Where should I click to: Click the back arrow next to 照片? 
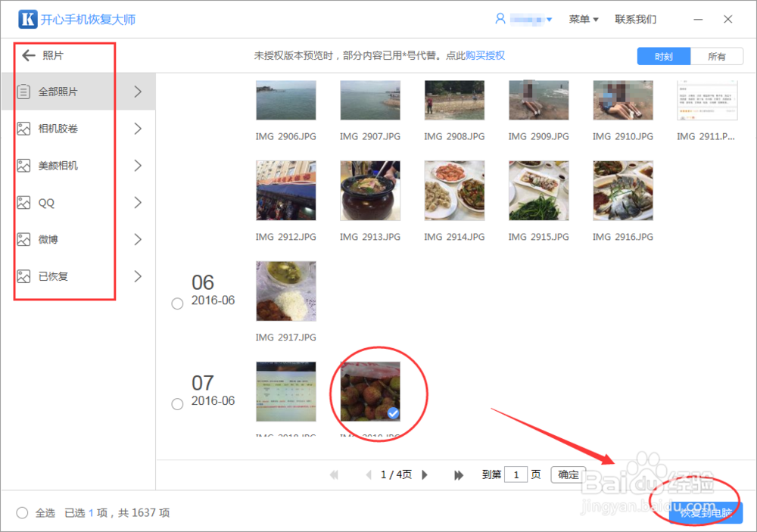[x=28, y=55]
